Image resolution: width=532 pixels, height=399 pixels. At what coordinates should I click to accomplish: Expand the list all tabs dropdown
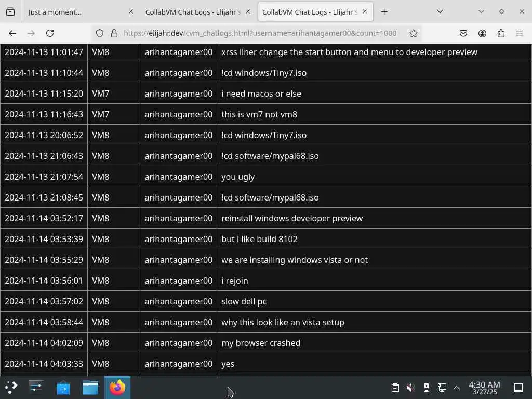pos(440,12)
